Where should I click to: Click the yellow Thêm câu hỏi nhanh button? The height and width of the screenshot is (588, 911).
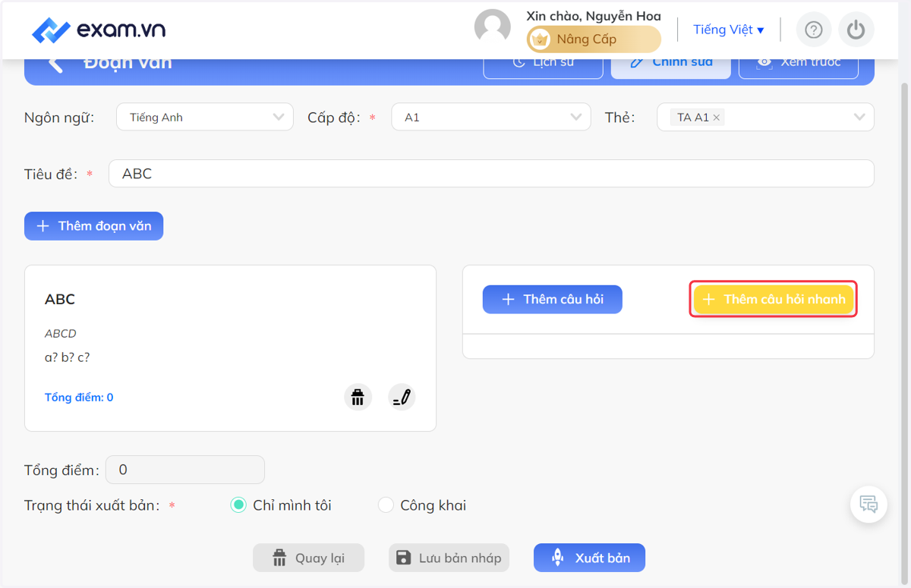click(x=774, y=299)
